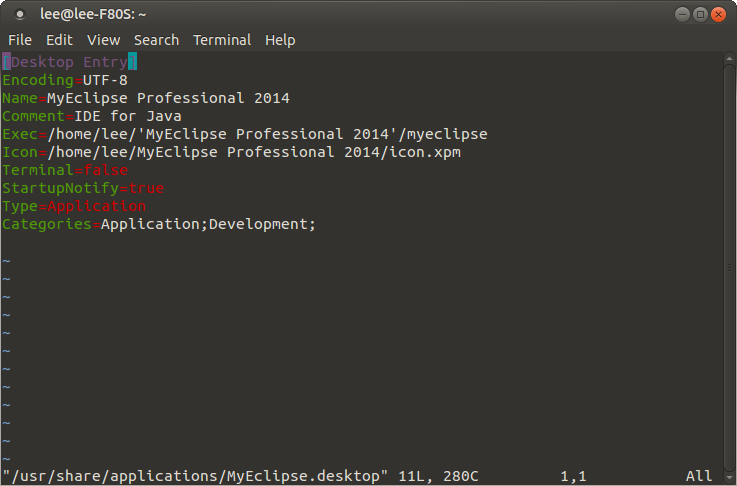Click the [Desktop Entry] header line
Image resolution: width=737 pixels, height=486 pixels.
coord(69,62)
